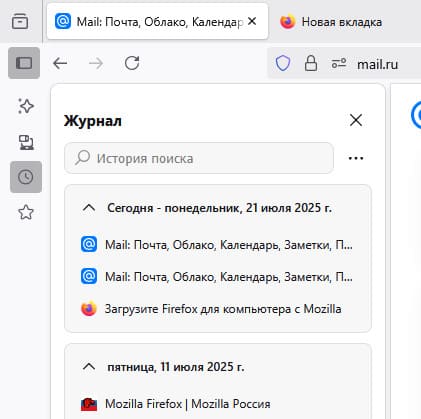Open Bookmarks star sidebar icon
This screenshot has height=419, width=421.
(26, 212)
